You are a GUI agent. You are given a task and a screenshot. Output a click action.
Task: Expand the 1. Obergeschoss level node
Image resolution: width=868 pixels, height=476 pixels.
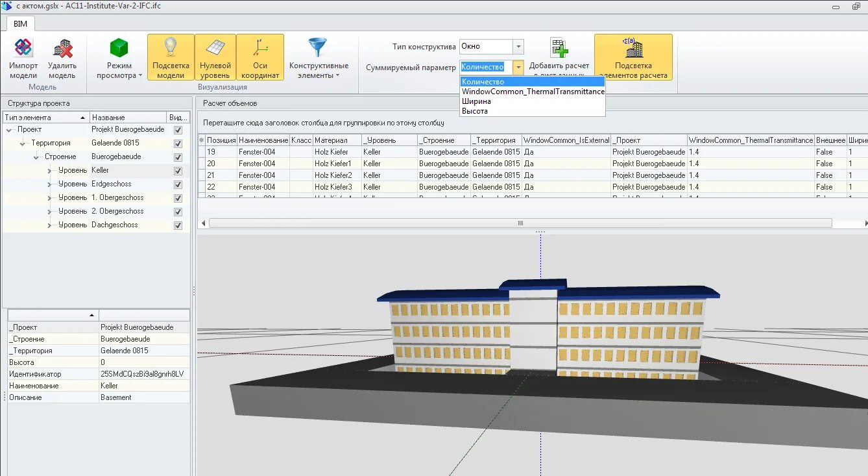pos(50,198)
